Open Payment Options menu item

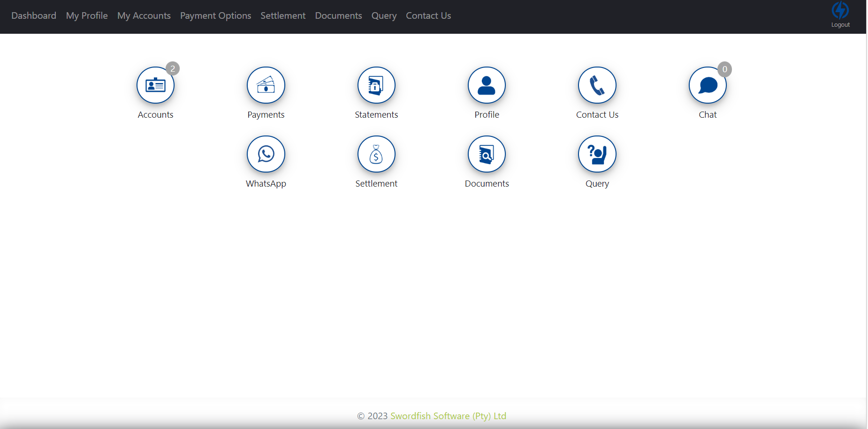coord(215,15)
